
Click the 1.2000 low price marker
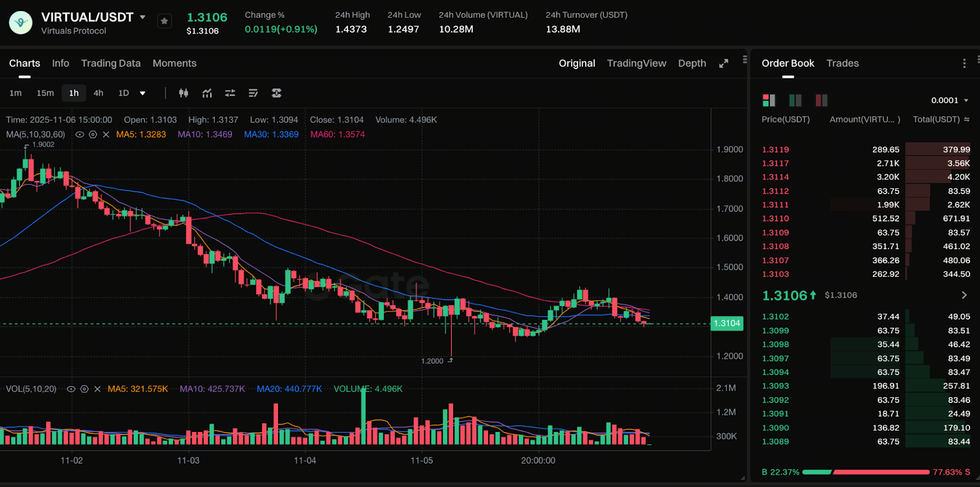[x=432, y=361]
